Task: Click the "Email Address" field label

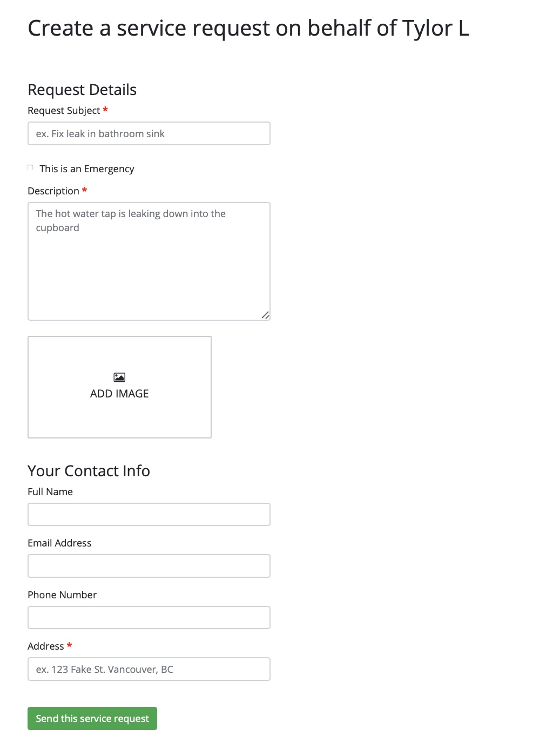Action: click(59, 543)
